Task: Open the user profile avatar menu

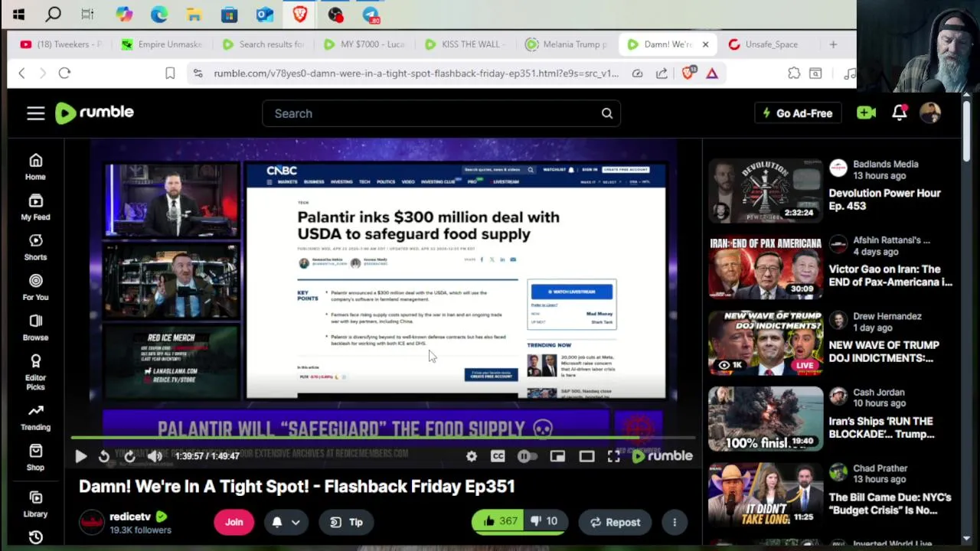Action: [x=930, y=112]
